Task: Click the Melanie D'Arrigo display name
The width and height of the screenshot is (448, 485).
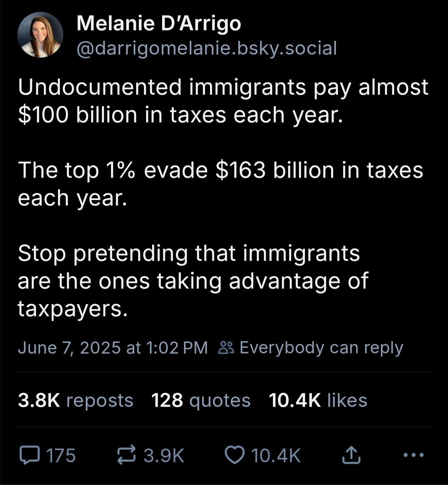Action: [x=159, y=24]
